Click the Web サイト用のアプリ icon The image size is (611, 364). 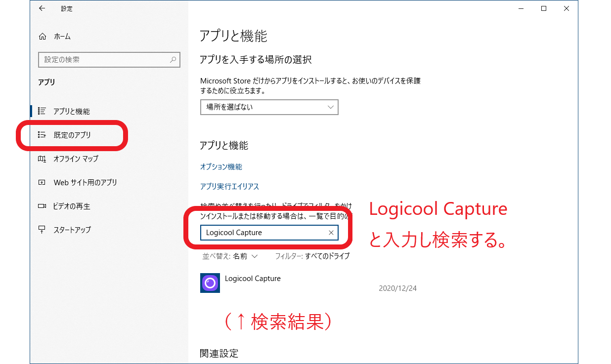[42, 182]
